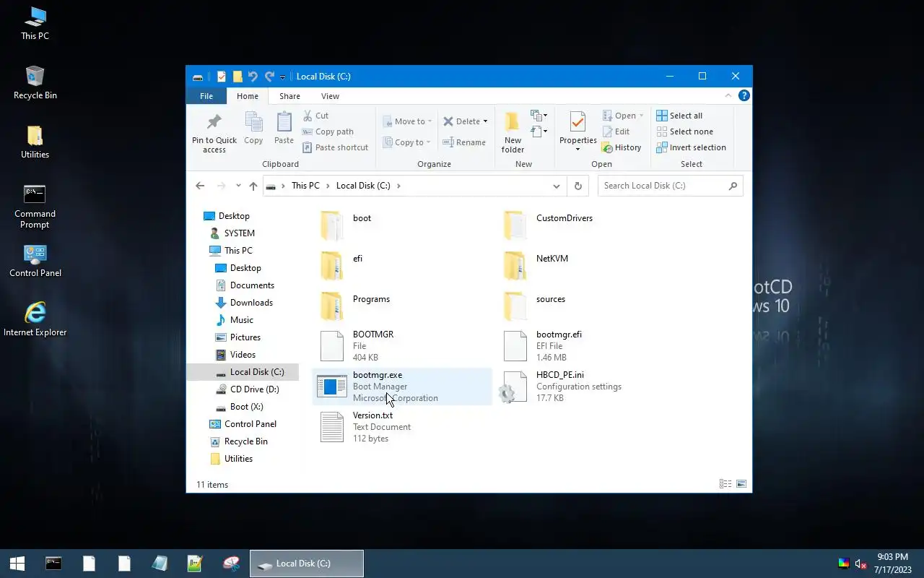924x578 pixels.
Task: Open the address bar history dropdown
Action: coord(556,186)
